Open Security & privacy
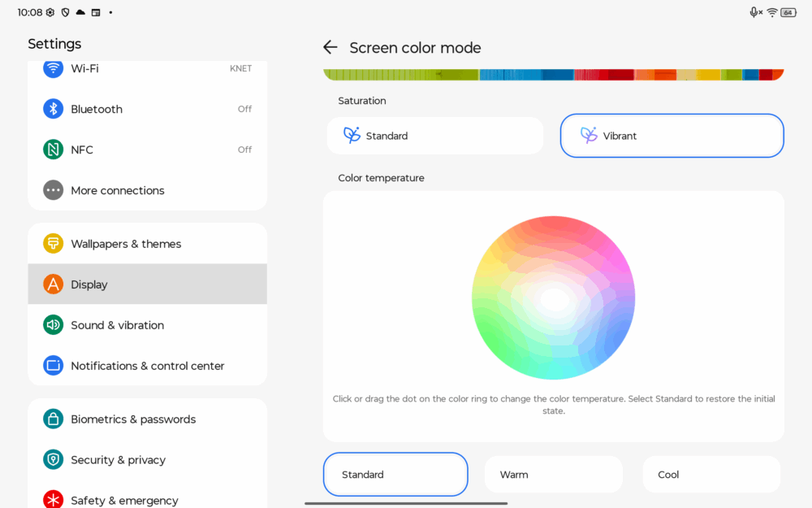The height and width of the screenshot is (508, 812). click(148, 459)
